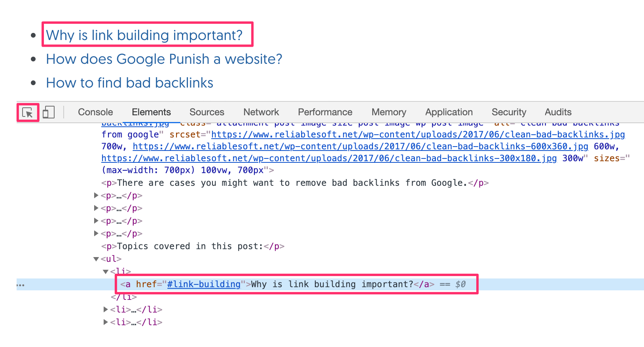This screenshot has width=644, height=347.
Task: Activate the inspect element picker icon
Action: 28,112
